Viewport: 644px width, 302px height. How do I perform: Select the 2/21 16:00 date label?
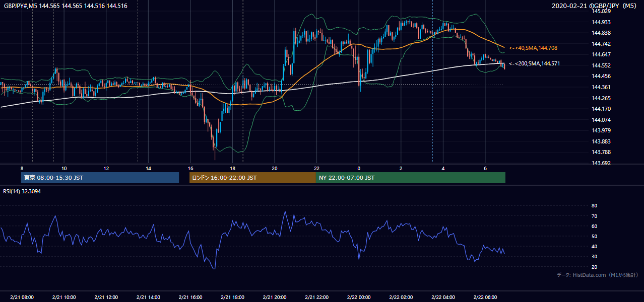coord(190,297)
